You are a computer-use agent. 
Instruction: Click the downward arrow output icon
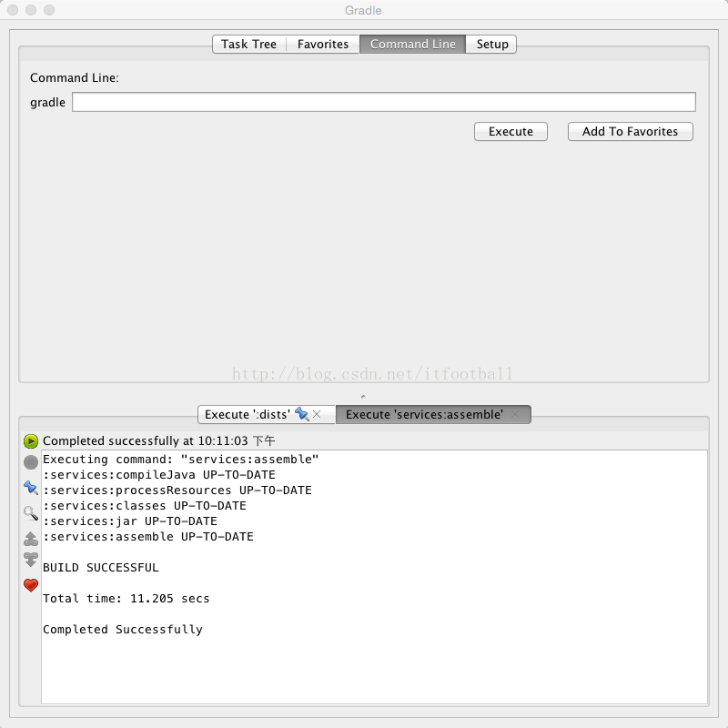[31, 560]
